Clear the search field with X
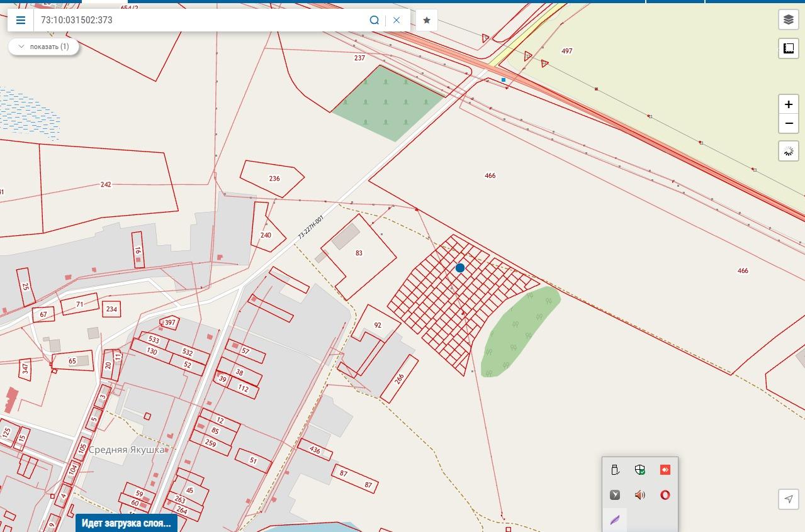The width and height of the screenshot is (805, 532). click(x=397, y=20)
